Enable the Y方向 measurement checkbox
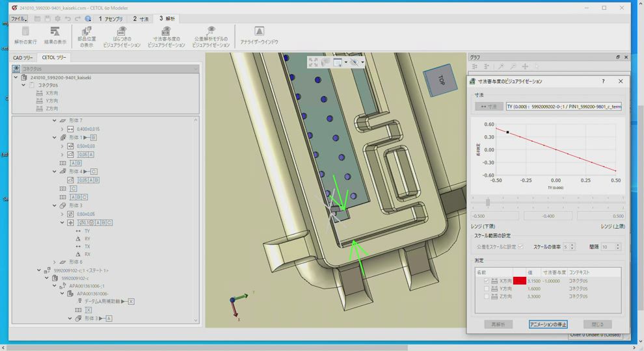This screenshot has height=351, width=644. [486, 289]
